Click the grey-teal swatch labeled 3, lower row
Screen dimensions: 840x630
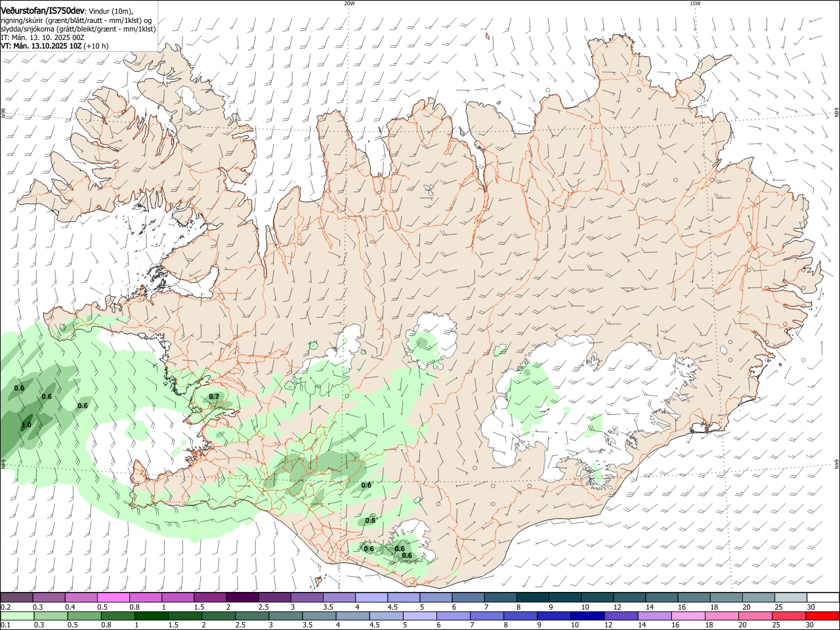(285, 616)
